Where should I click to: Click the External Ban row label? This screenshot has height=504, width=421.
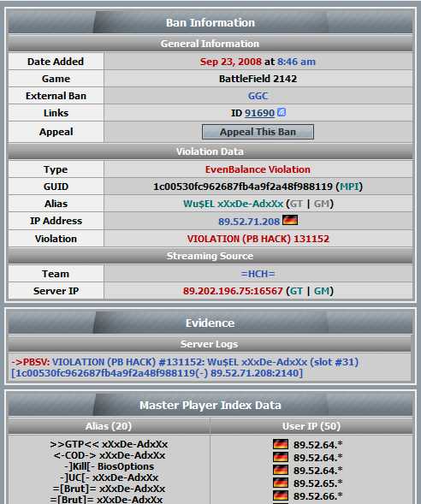coord(56,96)
